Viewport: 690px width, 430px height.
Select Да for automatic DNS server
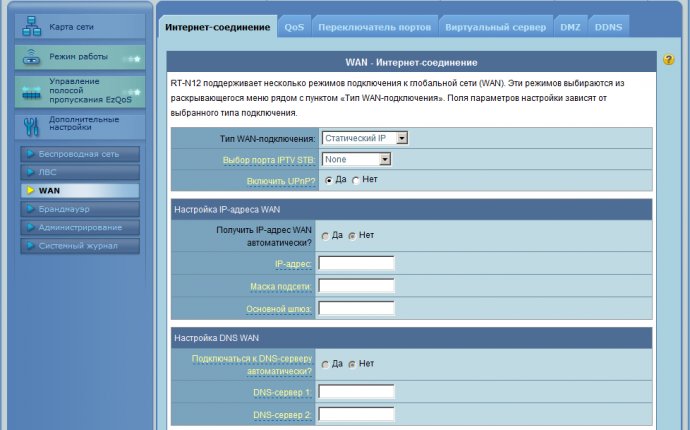[325, 365]
